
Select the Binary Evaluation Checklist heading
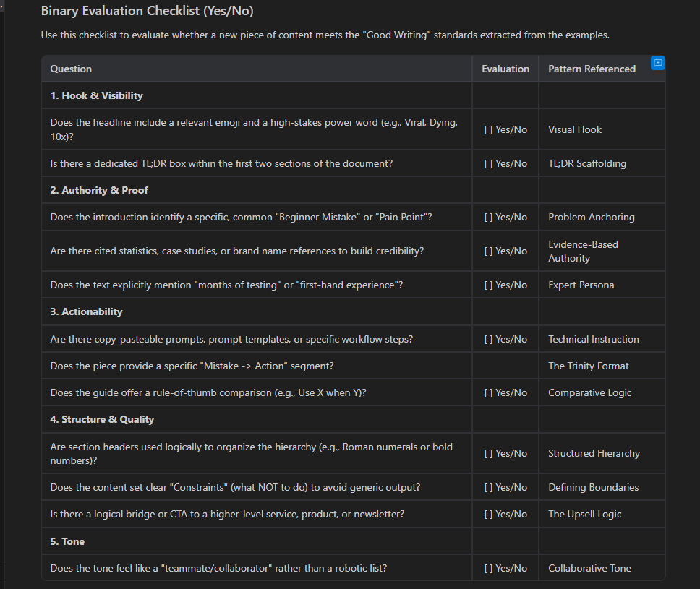148,11
